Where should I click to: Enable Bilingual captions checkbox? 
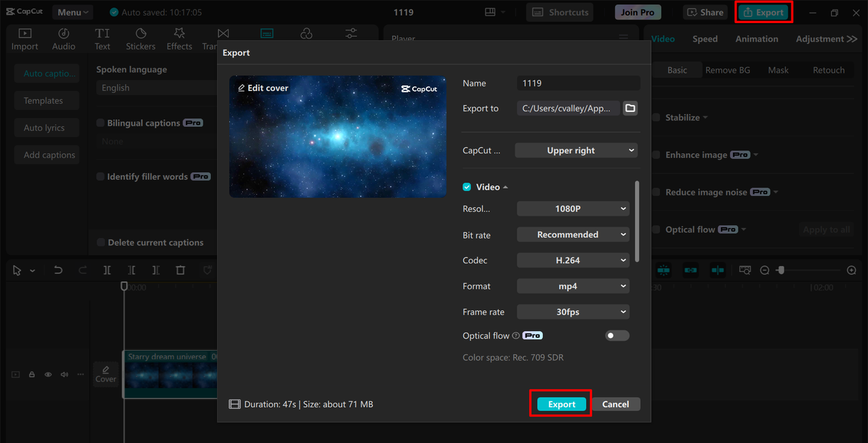click(100, 123)
